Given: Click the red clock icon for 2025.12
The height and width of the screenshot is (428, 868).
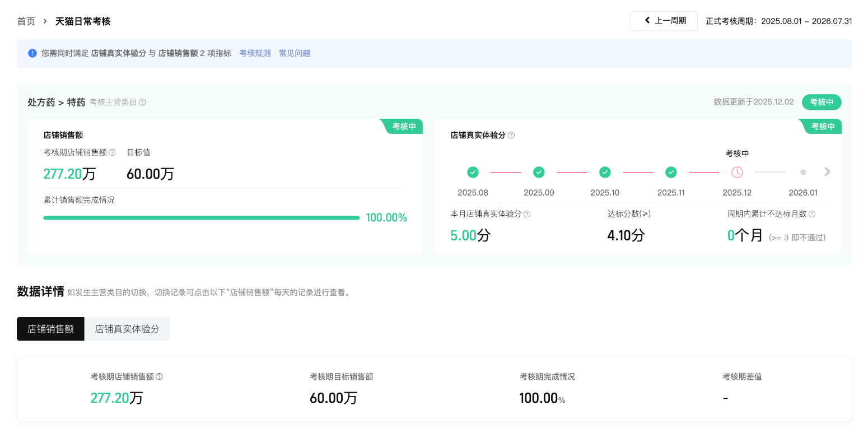Looking at the screenshot, I should 737,172.
